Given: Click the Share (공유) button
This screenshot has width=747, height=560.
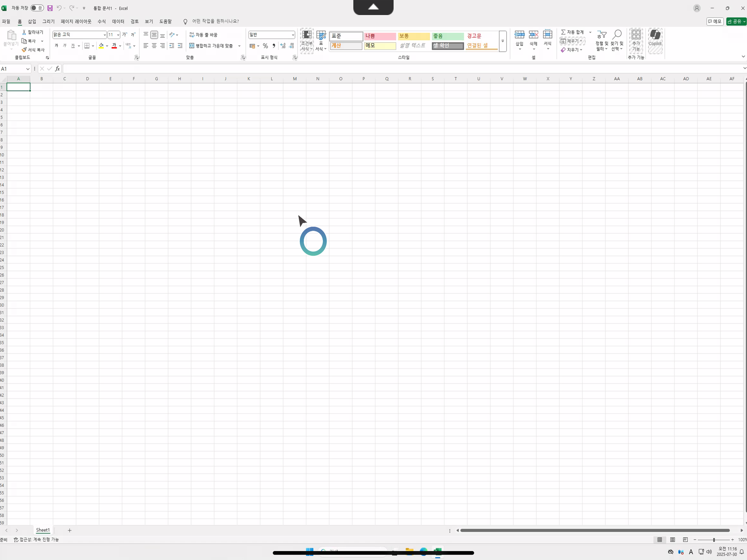Looking at the screenshot, I should (x=736, y=21).
